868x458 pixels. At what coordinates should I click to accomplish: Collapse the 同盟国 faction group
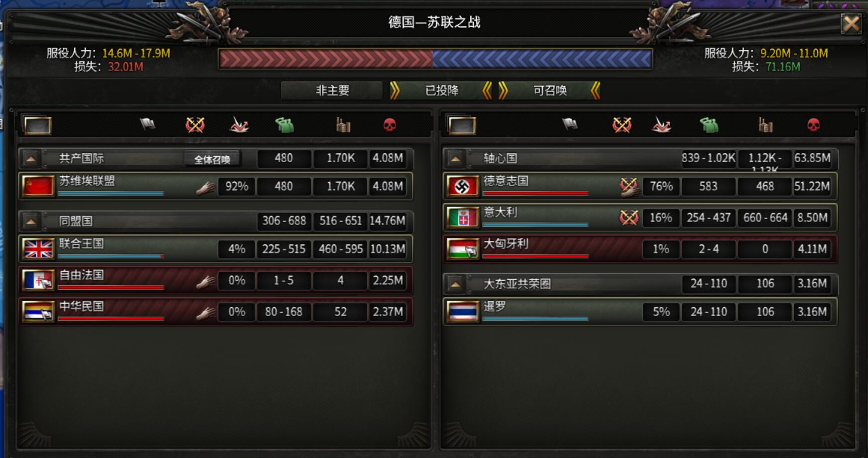(x=31, y=221)
